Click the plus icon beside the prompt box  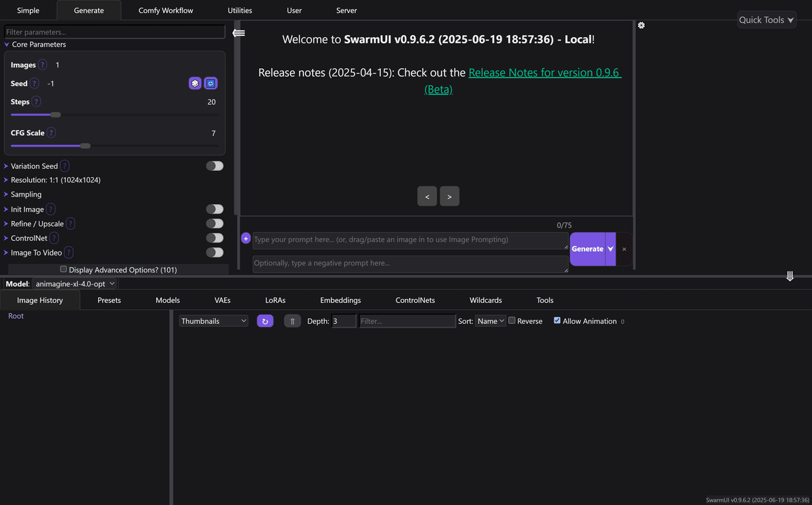click(x=245, y=238)
